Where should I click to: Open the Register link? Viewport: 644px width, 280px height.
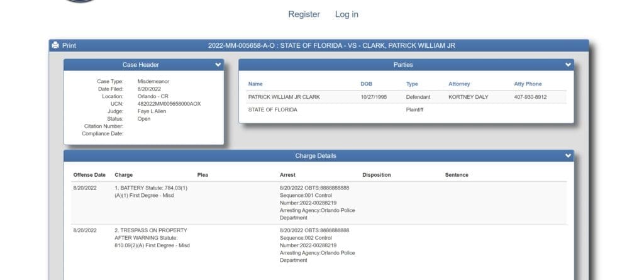tap(304, 14)
